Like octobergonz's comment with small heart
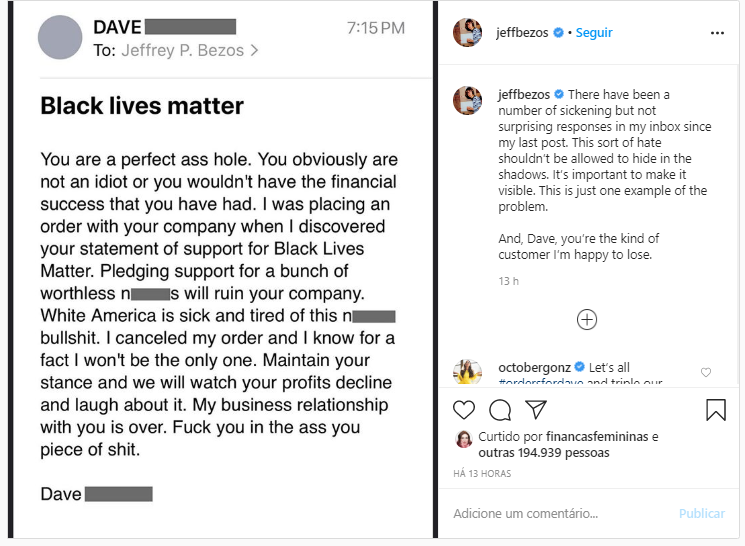The height and width of the screenshot is (546, 745). pyautogui.click(x=706, y=373)
